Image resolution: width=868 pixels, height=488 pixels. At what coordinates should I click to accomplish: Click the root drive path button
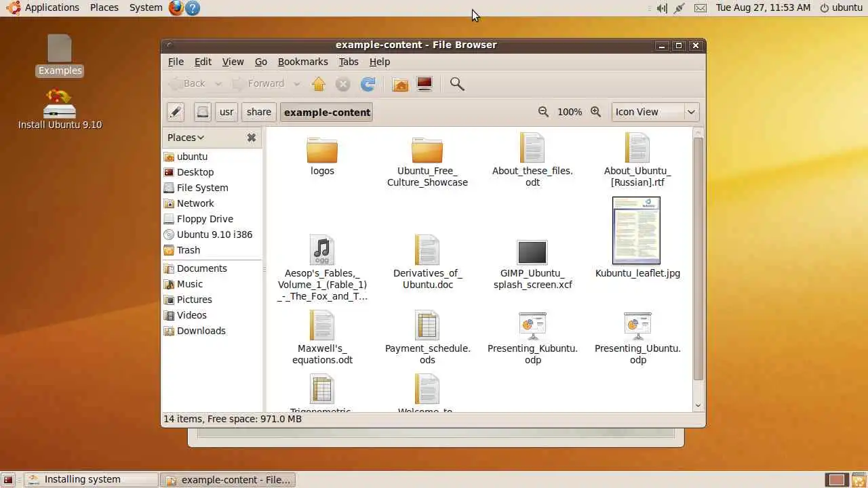[x=202, y=113]
